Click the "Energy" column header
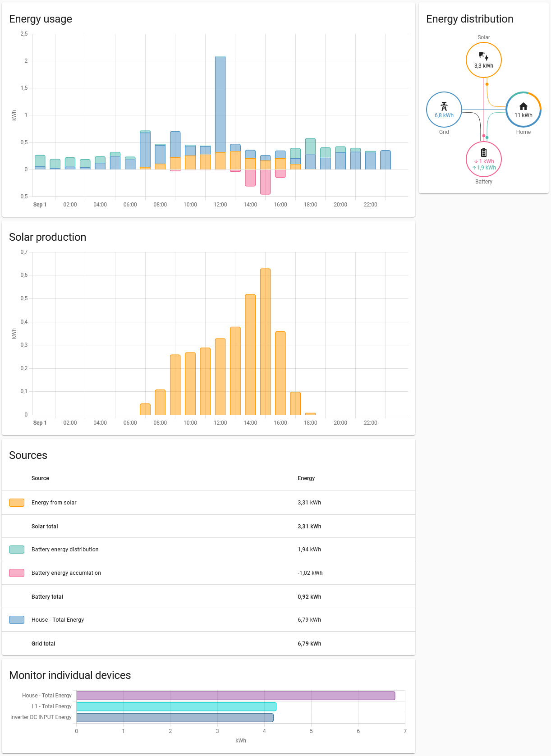This screenshot has width=551, height=756. click(x=306, y=478)
